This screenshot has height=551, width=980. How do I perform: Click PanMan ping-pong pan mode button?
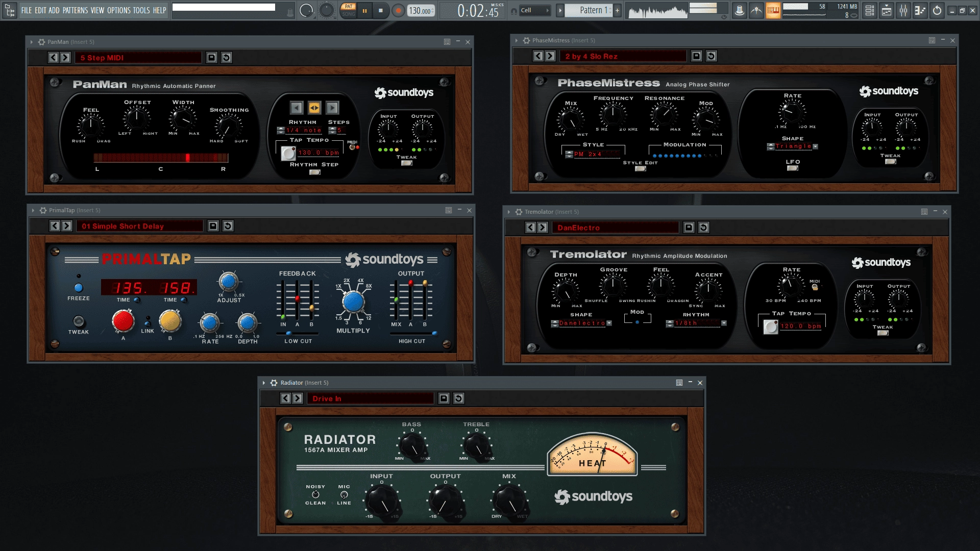pos(314,108)
